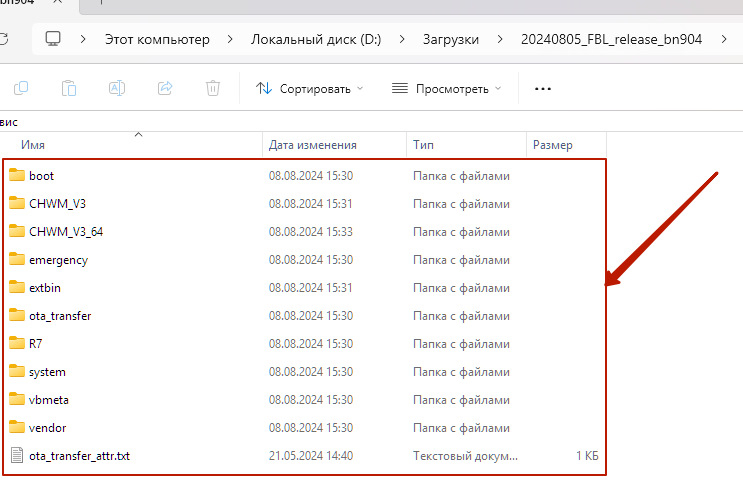Click the boot folder icon

click(x=17, y=175)
